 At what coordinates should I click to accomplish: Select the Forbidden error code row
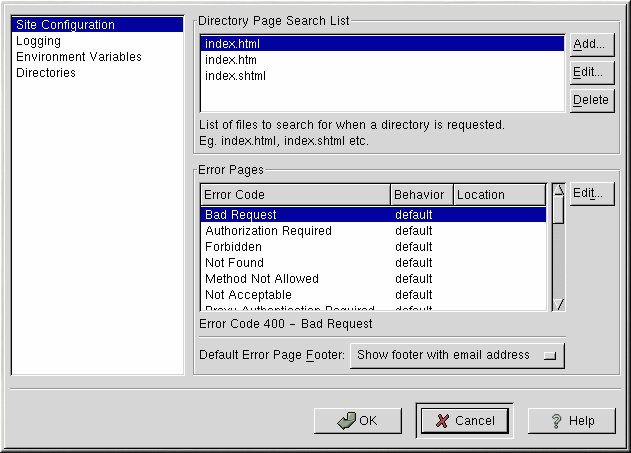pos(234,247)
